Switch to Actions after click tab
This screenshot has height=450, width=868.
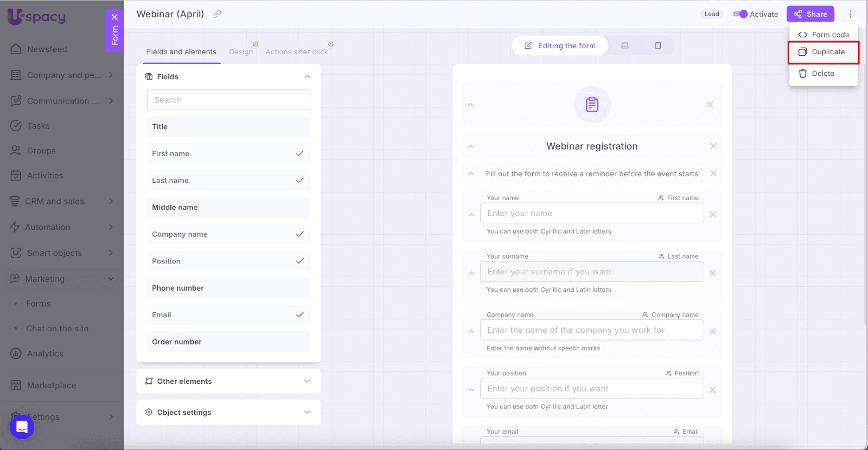click(x=297, y=52)
